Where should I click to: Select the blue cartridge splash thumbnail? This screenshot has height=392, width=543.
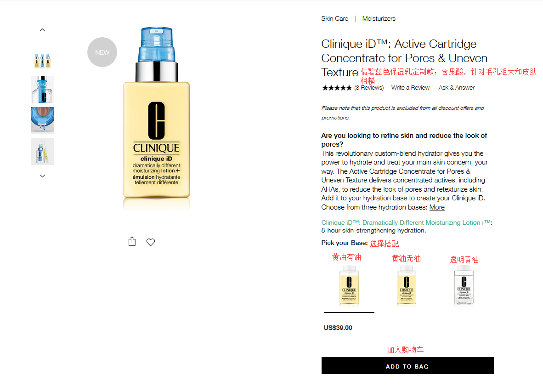click(x=42, y=90)
